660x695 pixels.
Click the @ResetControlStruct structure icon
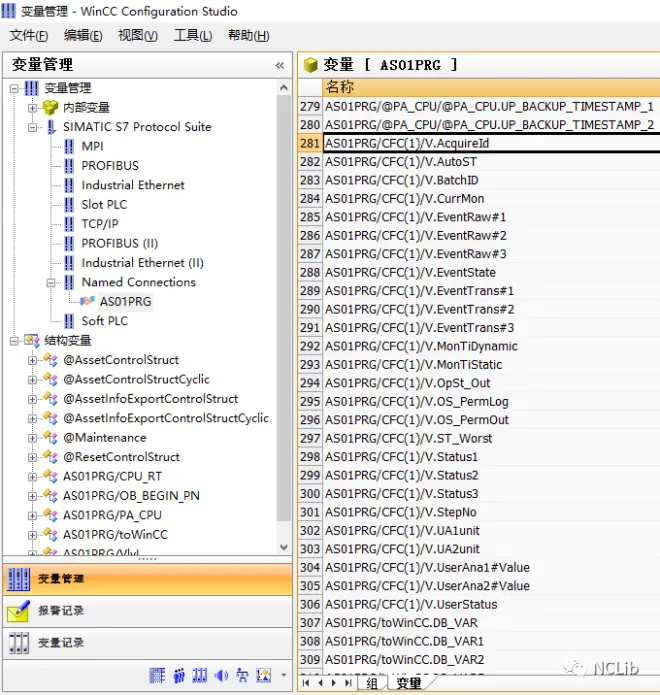click(x=51, y=457)
